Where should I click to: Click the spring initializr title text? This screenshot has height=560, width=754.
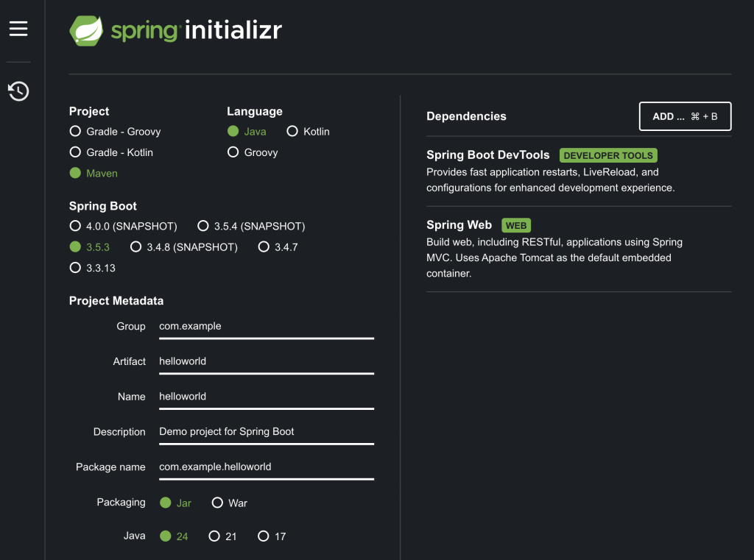point(196,30)
